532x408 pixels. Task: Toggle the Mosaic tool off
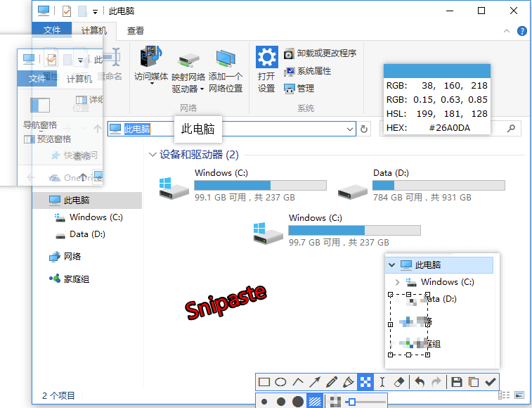click(x=365, y=382)
